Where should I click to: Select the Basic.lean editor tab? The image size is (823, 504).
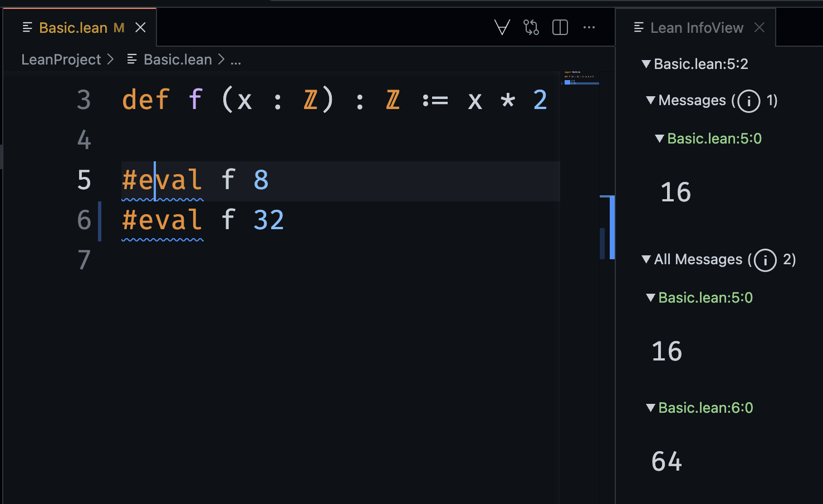click(x=73, y=28)
